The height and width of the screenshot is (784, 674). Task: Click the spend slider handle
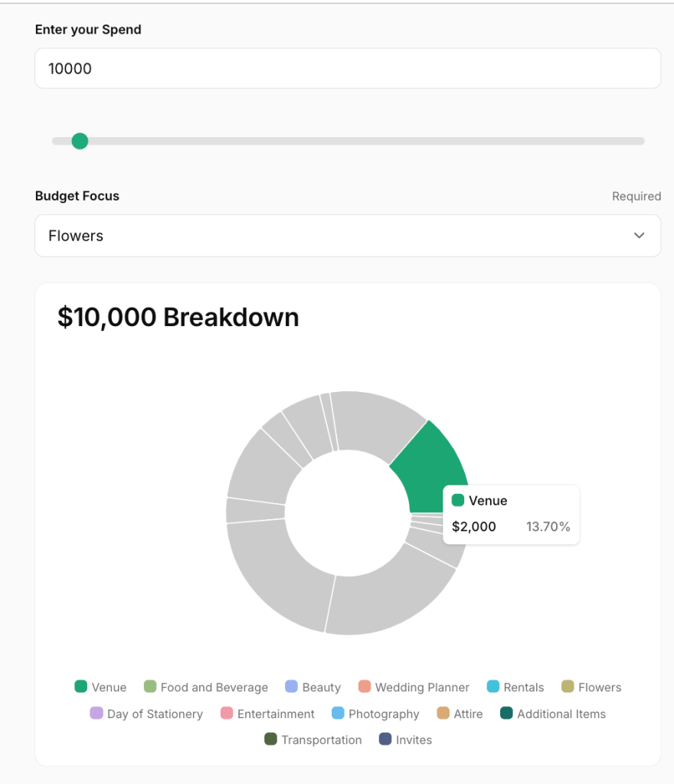point(79,141)
